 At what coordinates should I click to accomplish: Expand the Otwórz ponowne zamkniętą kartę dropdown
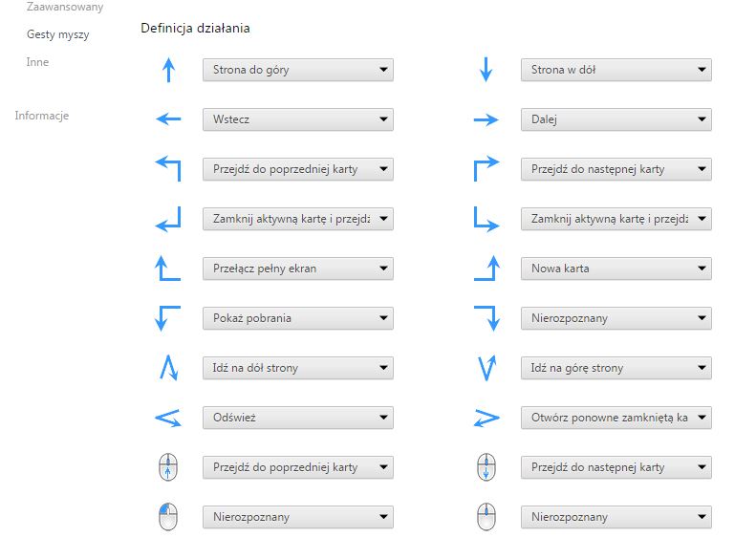[x=616, y=418]
